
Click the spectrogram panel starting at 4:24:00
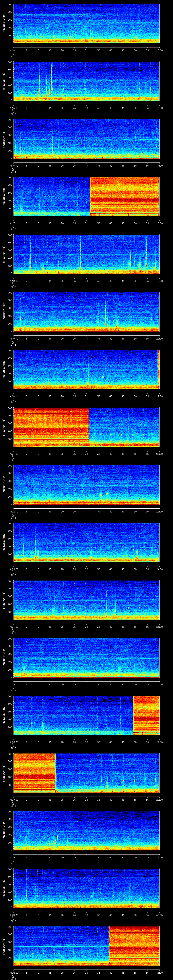point(86,600)
